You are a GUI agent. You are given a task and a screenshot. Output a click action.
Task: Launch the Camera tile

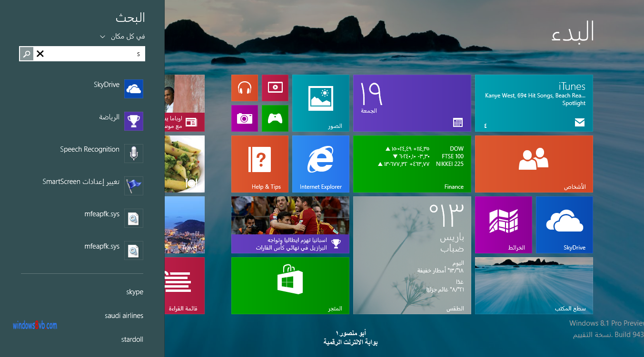click(x=245, y=118)
